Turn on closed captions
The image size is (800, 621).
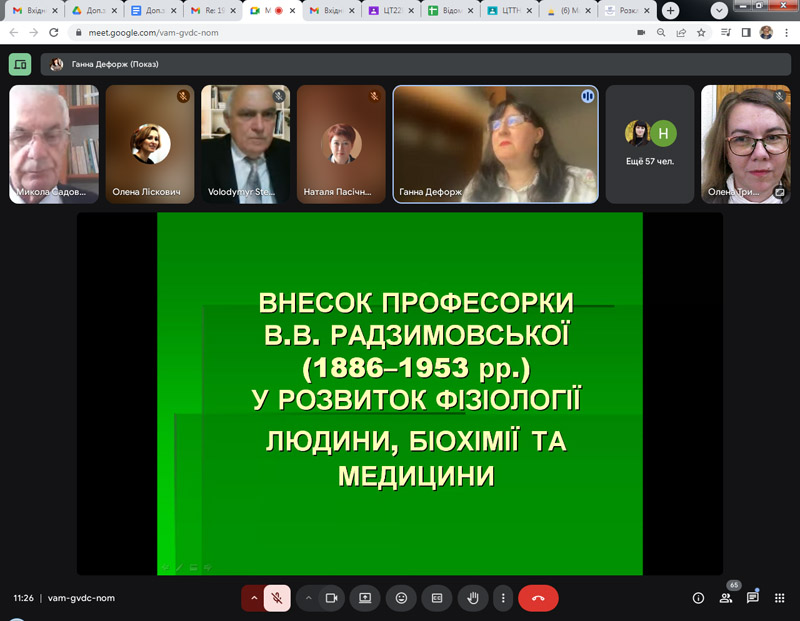coord(436,598)
